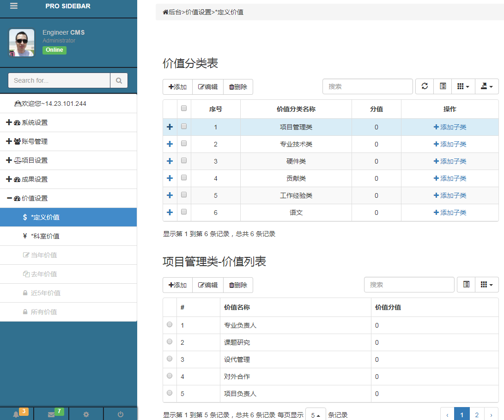Viewport: 504px width, 420px height.
Task: Check the checkbox for row 语文
Action: (x=184, y=212)
